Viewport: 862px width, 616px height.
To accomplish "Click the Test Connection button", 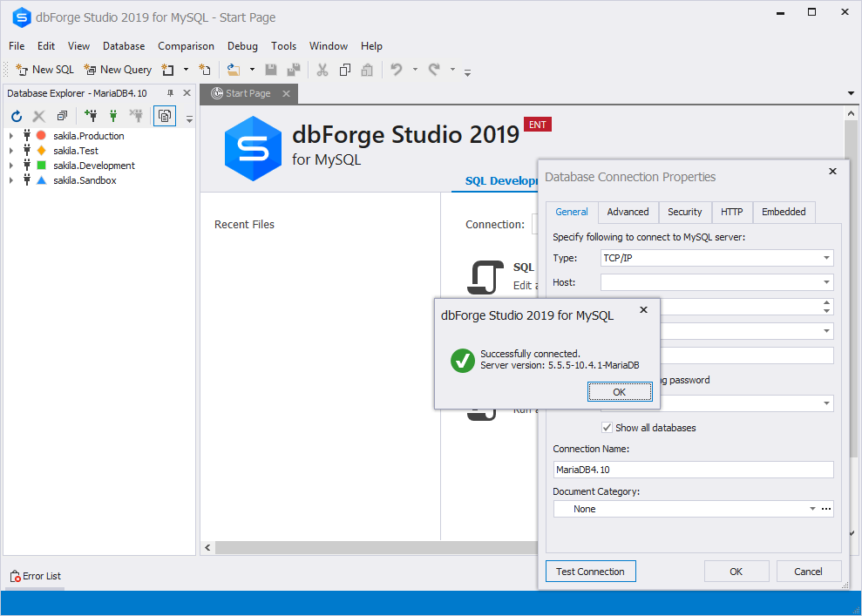I will pos(590,572).
